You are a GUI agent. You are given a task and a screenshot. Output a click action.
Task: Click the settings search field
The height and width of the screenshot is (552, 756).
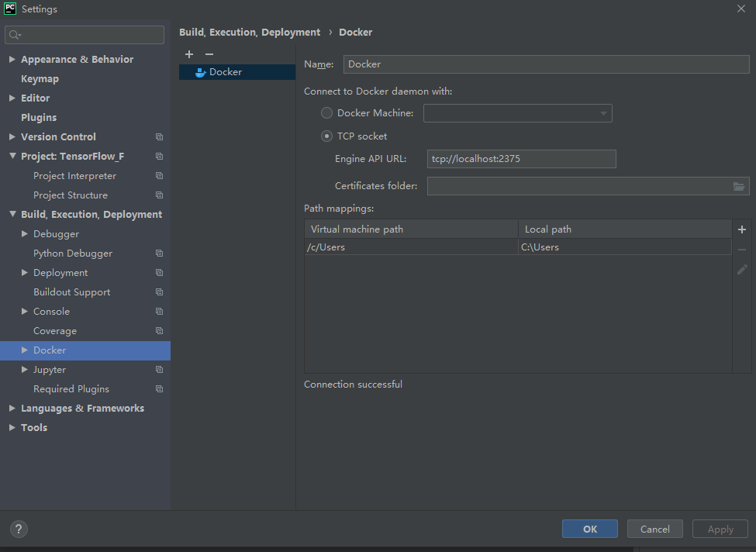pos(84,34)
